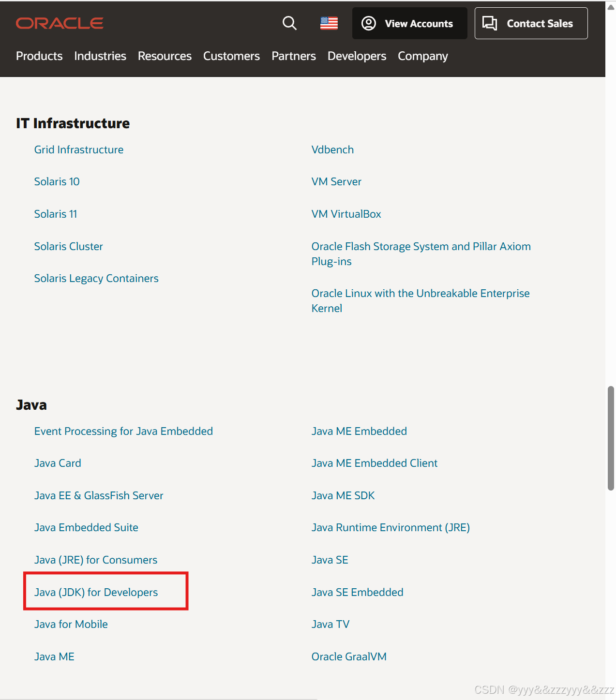
Task: Open the VM Server link
Action: pos(336,181)
